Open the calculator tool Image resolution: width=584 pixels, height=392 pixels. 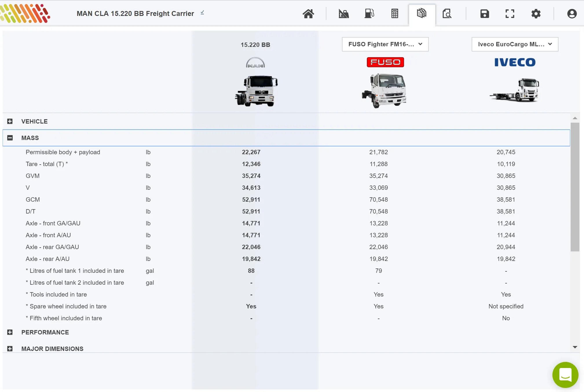point(394,14)
